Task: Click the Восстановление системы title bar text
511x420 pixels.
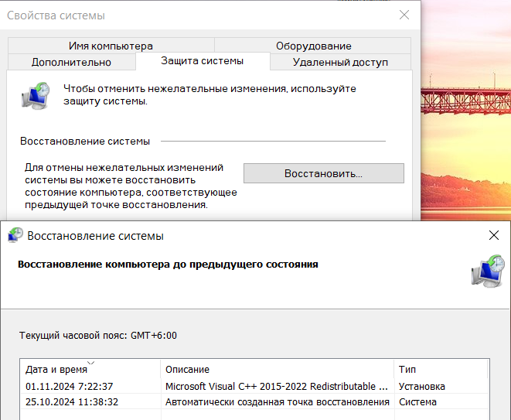Action: pos(95,235)
